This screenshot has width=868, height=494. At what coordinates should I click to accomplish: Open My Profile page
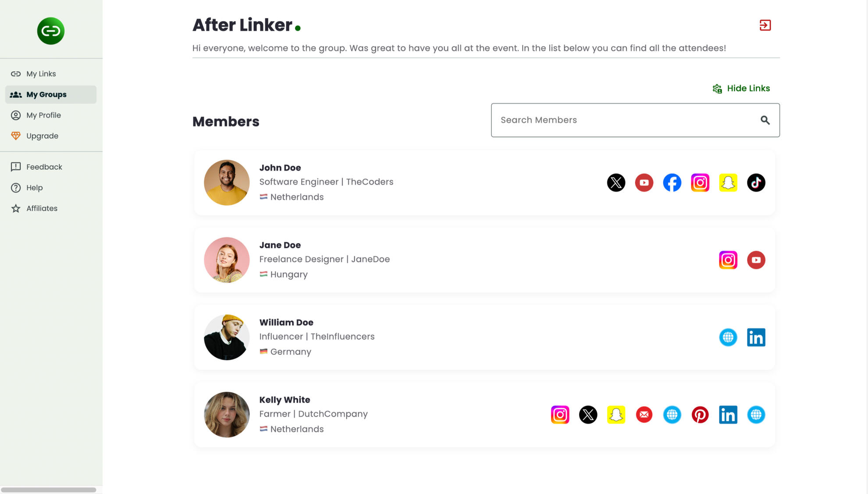tap(43, 115)
